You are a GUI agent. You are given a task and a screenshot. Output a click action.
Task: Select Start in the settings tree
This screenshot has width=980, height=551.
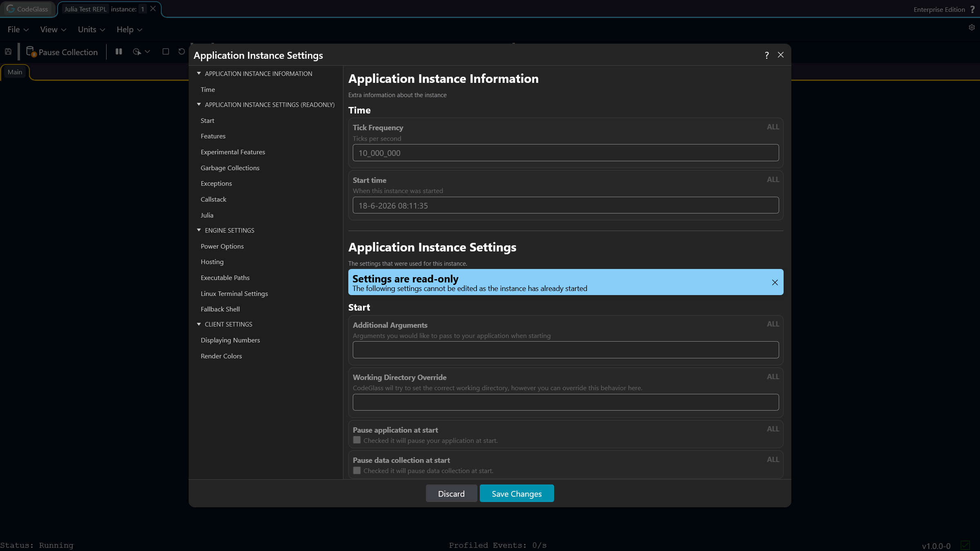point(207,121)
